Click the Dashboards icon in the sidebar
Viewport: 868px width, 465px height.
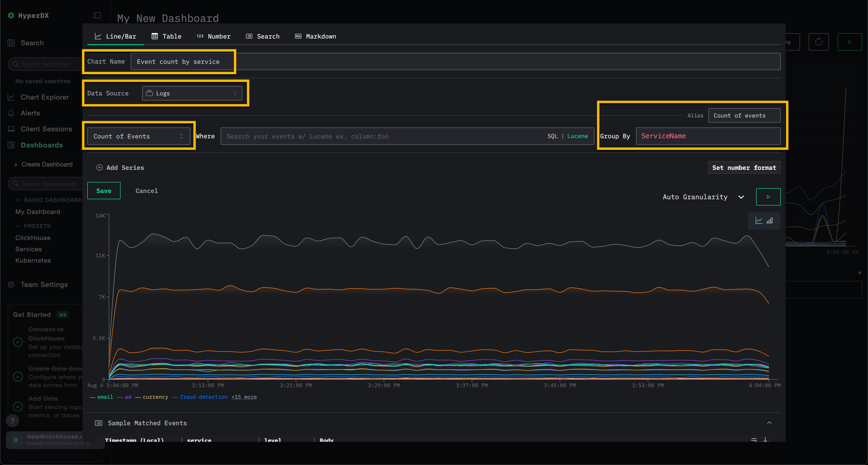(11, 145)
